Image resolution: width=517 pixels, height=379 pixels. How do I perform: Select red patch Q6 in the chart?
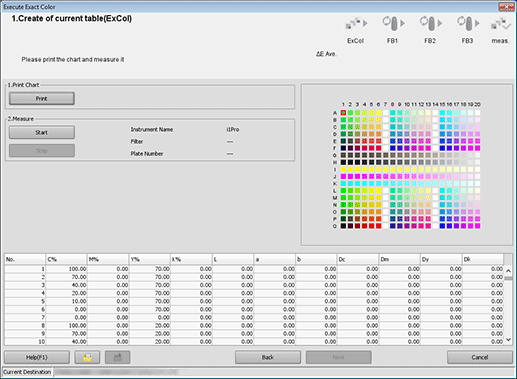click(x=378, y=226)
